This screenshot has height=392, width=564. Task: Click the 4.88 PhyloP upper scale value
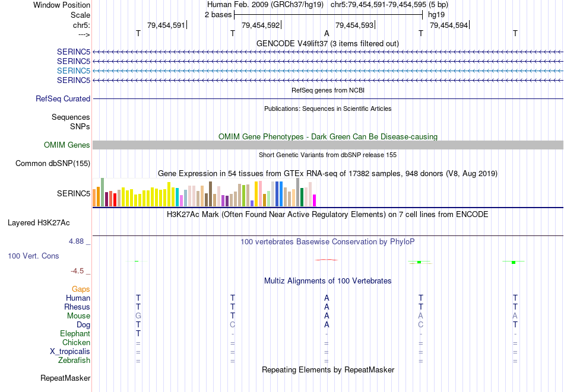[x=76, y=241]
